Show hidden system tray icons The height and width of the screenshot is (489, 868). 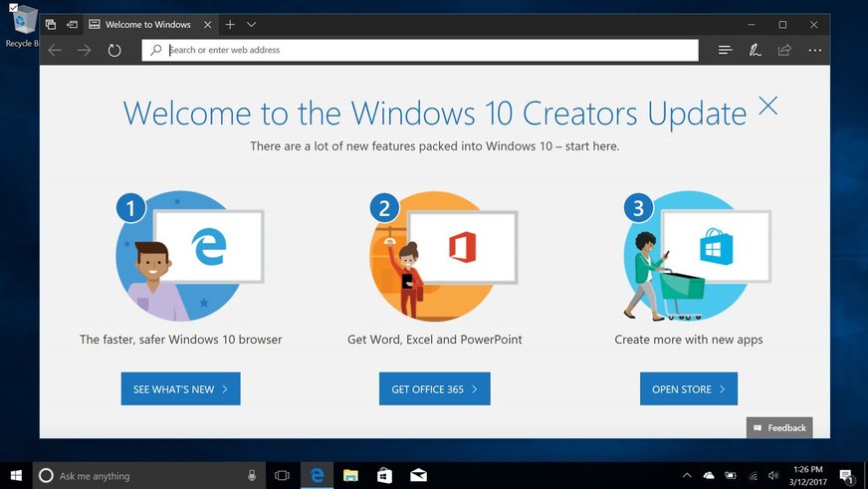687,476
